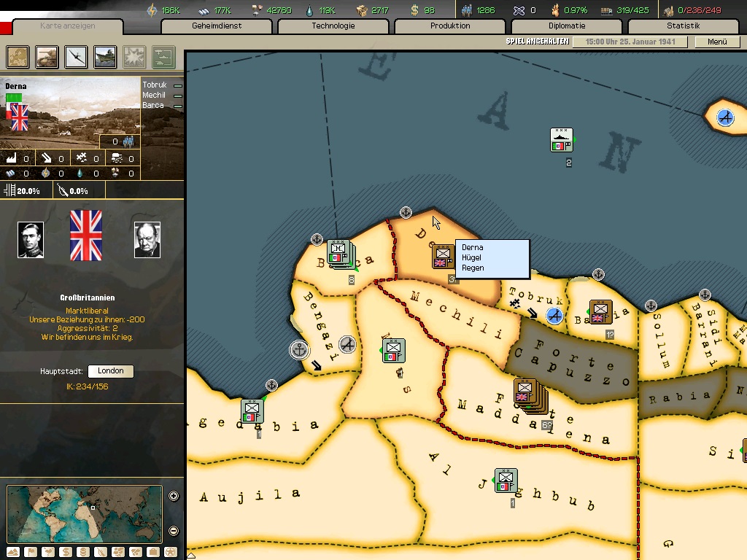The height and width of the screenshot is (560, 747).
Task: Zoom out with the minimap minus button
Action: click(174, 531)
